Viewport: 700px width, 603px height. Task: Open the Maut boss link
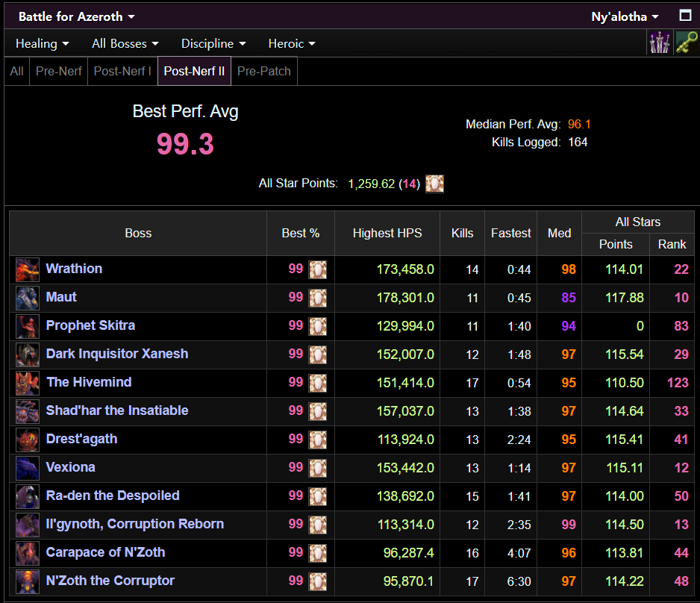[x=61, y=297]
